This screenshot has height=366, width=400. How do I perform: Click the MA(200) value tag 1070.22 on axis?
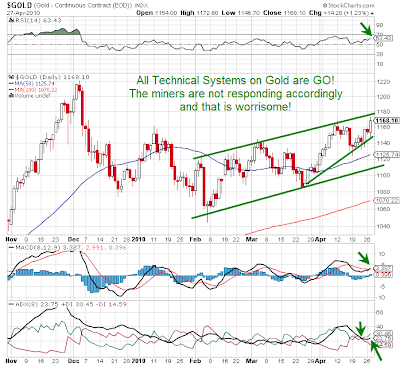pos(387,201)
